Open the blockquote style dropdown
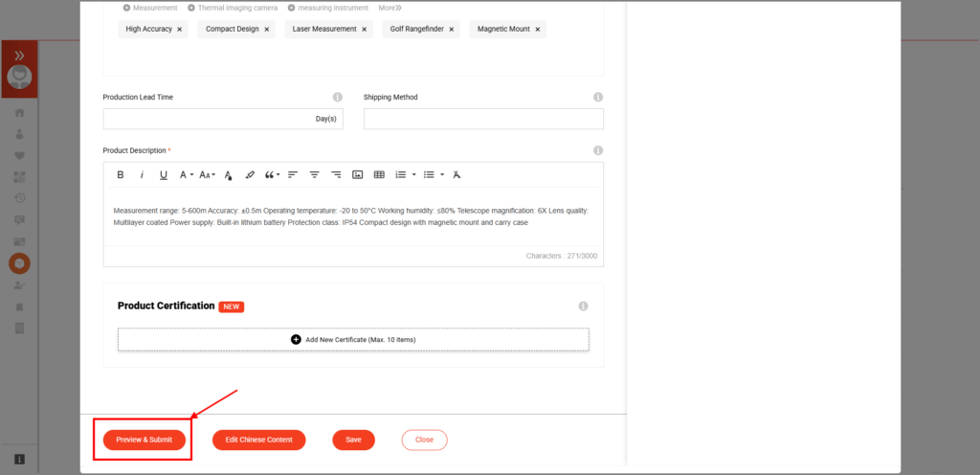Screen dimensions: 980x475 (x=273, y=174)
